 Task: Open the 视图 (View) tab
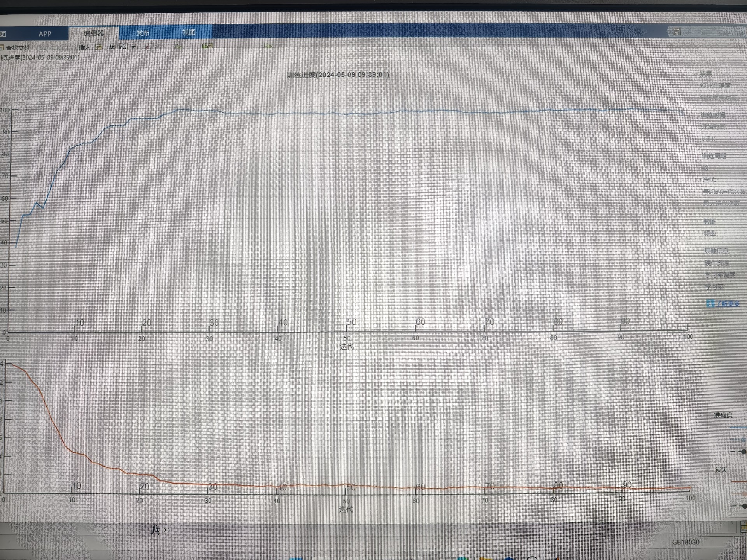click(189, 32)
